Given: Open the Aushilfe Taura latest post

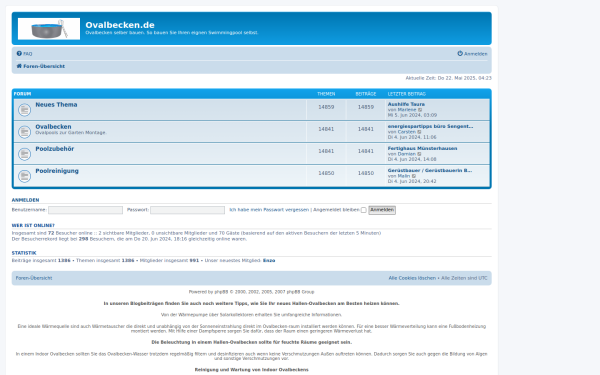Looking at the screenshot, I should coord(406,104).
